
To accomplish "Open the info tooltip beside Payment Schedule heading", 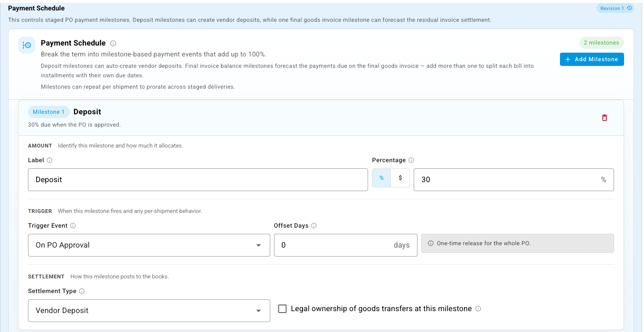I will click(x=113, y=43).
